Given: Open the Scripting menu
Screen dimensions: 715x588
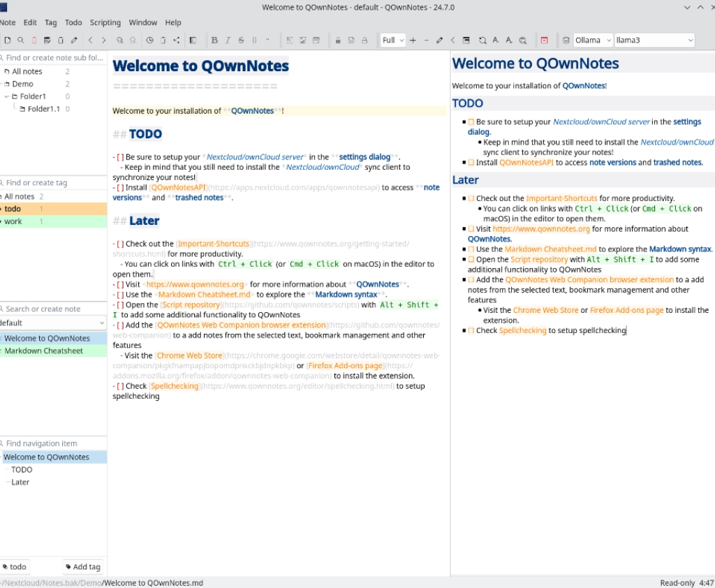Looking at the screenshot, I should click(x=105, y=22).
